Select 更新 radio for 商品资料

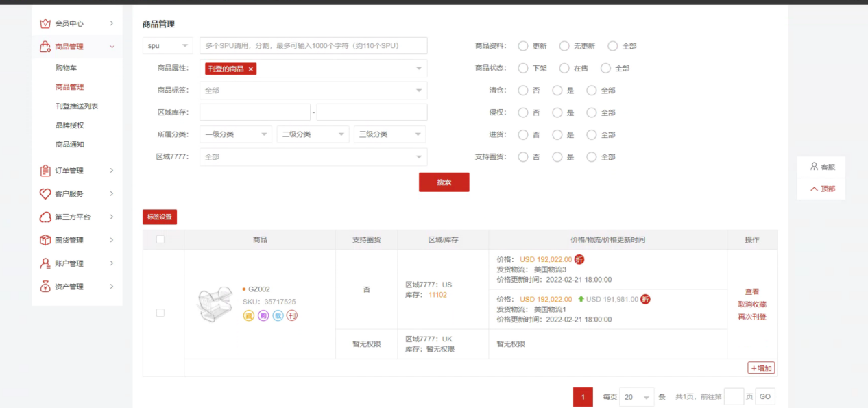coord(523,46)
